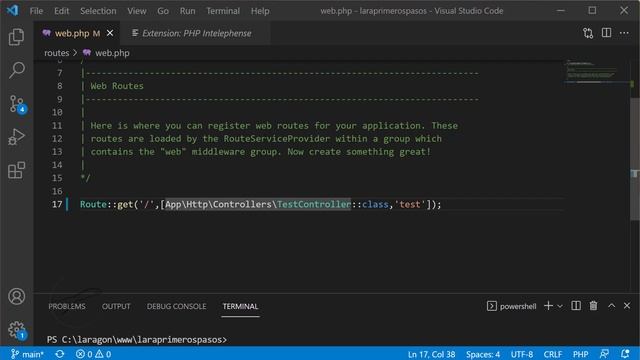Click the class keyword on line 17
Screen dimensions: 640x360
tap(375, 204)
